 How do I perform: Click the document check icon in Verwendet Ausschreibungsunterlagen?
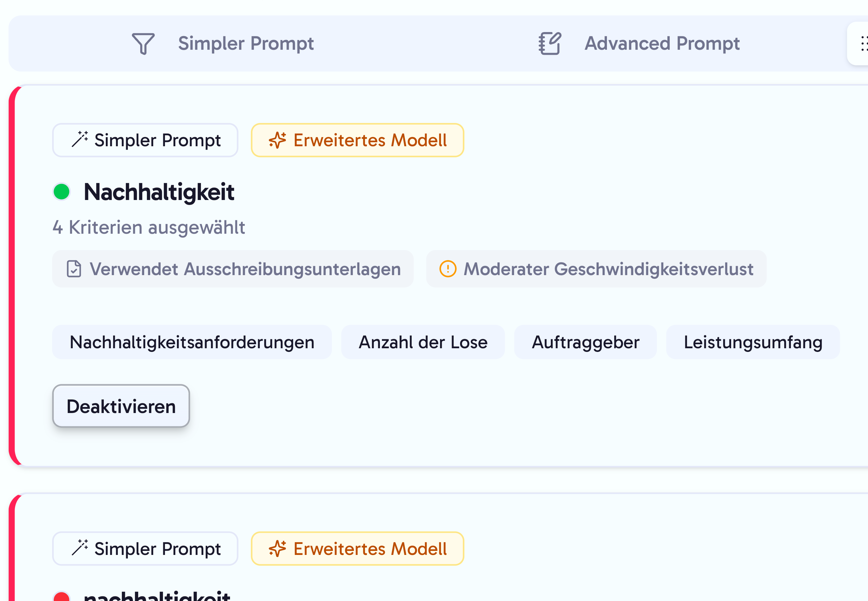[74, 269]
